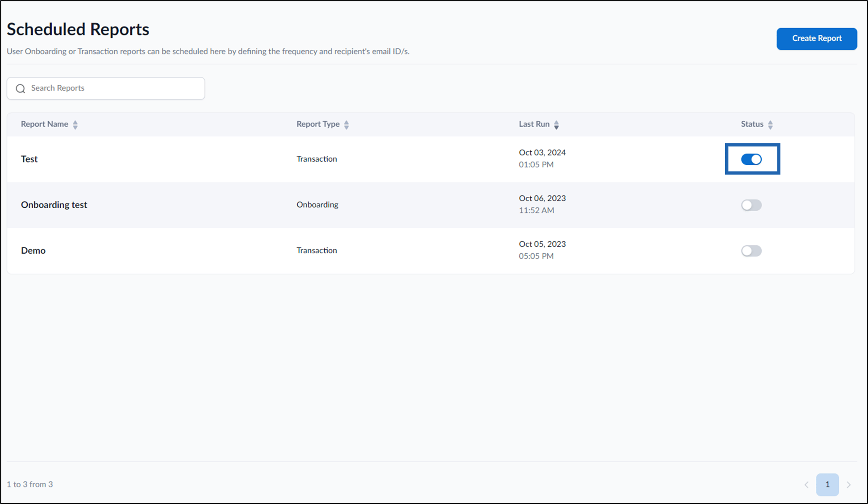This screenshot has width=868, height=504.
Task: Click the Report Type column header
Action: click(318, 124)
